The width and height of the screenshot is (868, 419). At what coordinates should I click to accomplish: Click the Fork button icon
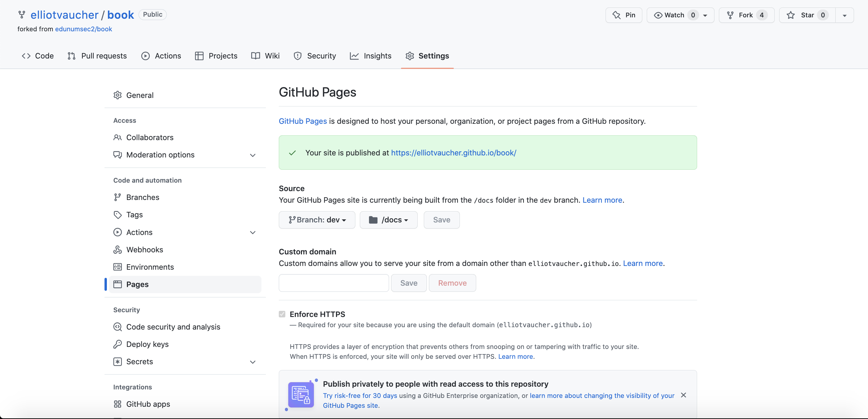(730, 15)
